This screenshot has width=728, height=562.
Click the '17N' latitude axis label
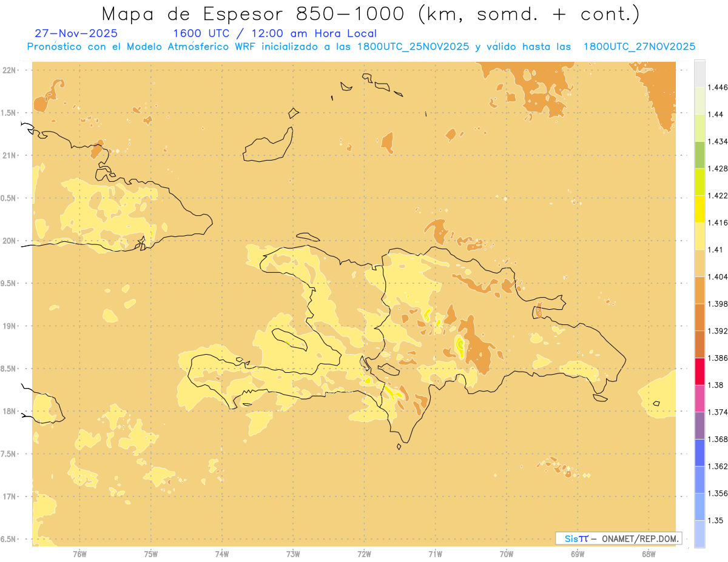(9, 497)
